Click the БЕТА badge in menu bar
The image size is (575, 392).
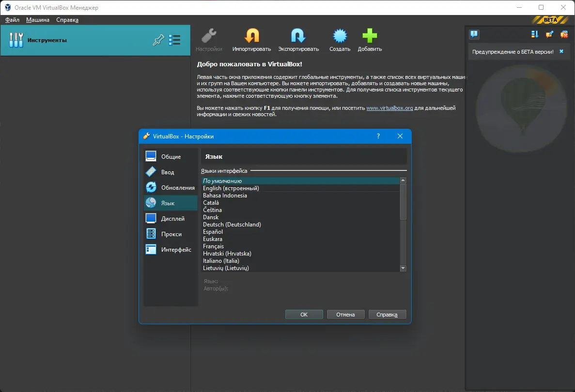(x=550, y=20)
